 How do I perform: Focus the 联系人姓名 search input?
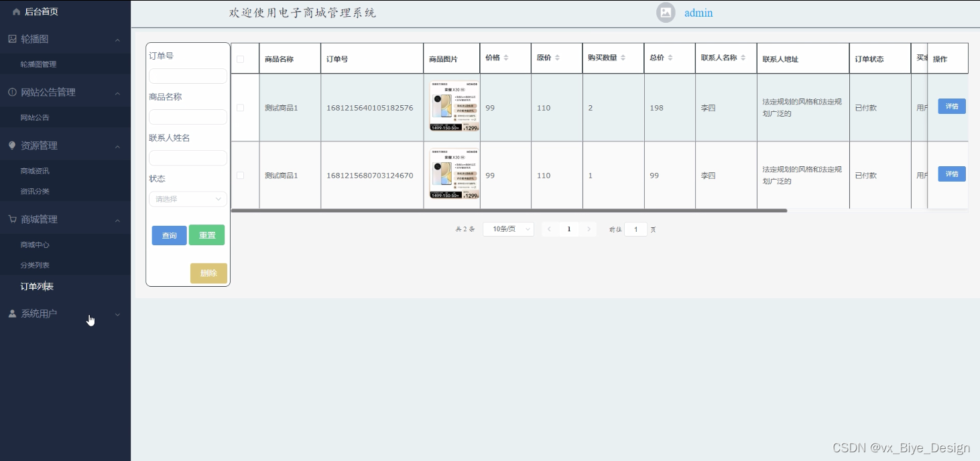tap(188, 158)
